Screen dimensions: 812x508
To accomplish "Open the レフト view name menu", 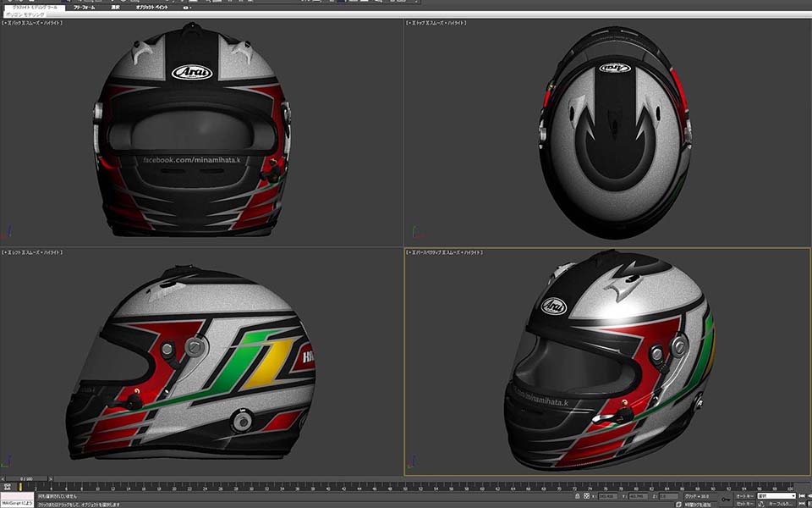I will click(x=14, y=252).
